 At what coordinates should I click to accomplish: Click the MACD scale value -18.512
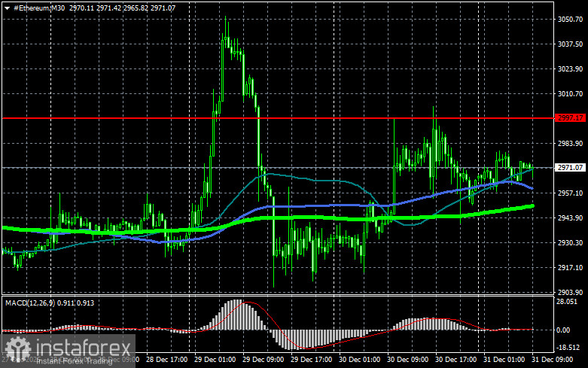[x=568, y=348]
